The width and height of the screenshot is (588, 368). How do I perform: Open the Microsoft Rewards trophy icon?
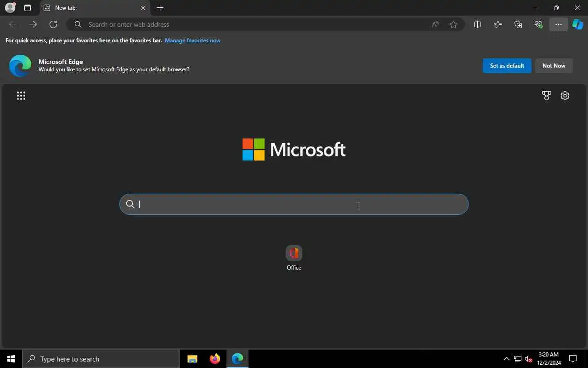[x=546, y=96]
